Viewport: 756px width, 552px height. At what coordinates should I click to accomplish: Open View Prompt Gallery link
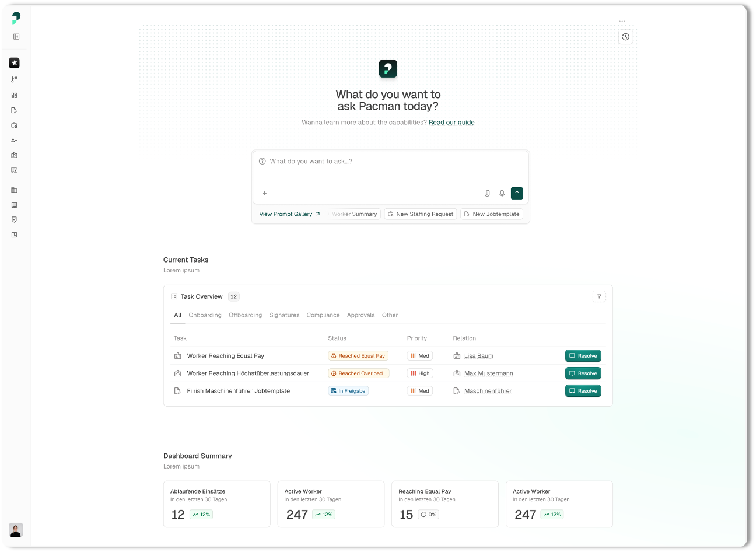click(290, 214)
